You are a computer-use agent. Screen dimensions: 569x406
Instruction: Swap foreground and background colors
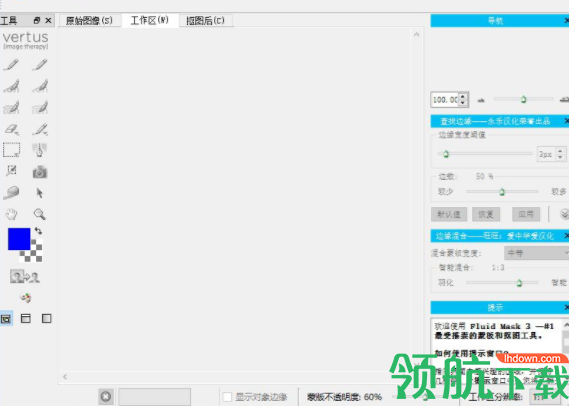(x=38, y=231)
